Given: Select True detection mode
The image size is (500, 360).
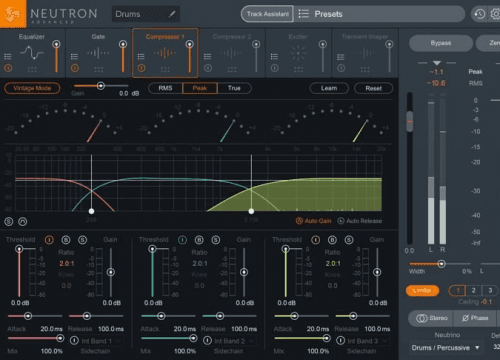Looking at the screenshot, I should click(x=234, y=88).
